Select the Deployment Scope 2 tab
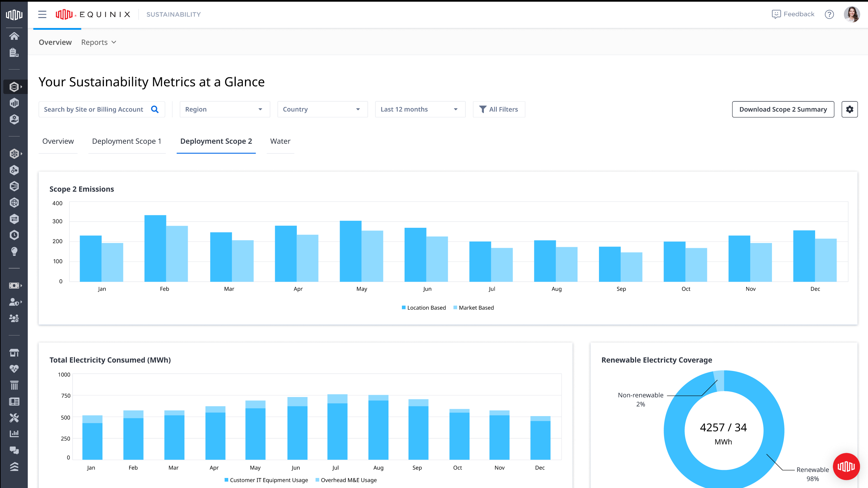 216,141
